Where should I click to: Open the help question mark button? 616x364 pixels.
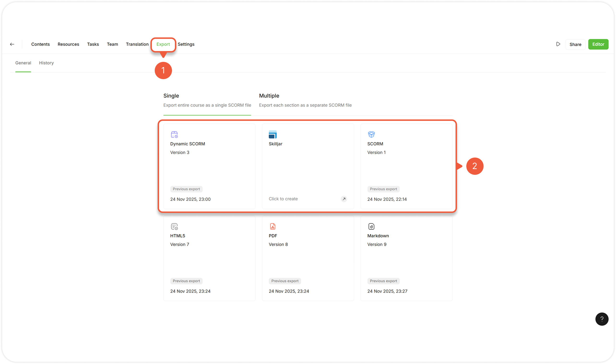602,319
